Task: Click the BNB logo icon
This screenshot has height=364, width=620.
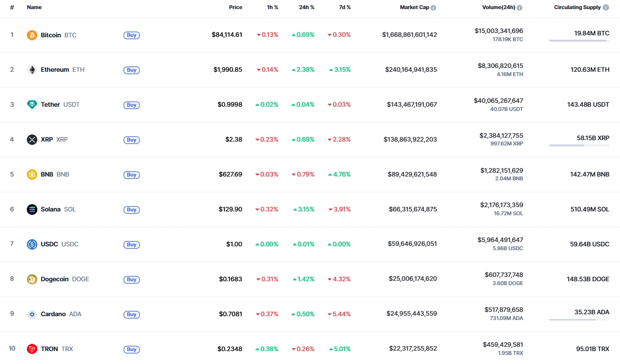Action: click(x=32, y=175)
